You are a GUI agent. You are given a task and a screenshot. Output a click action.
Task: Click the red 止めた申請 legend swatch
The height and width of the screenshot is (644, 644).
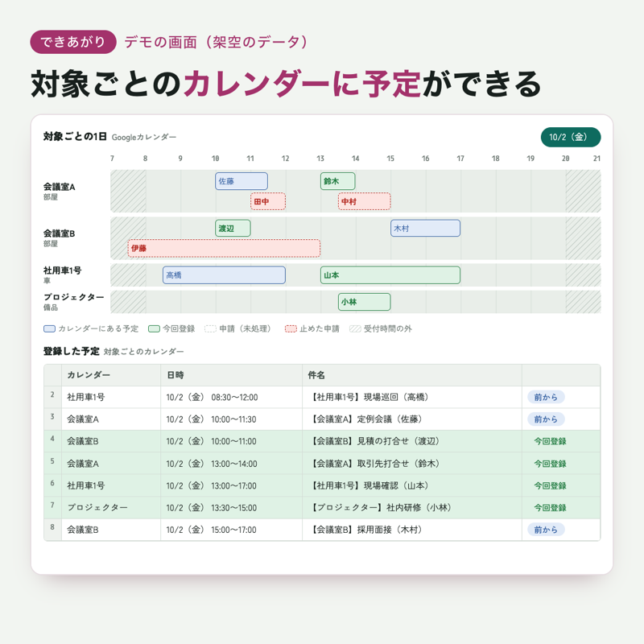[x=291, y=328]
